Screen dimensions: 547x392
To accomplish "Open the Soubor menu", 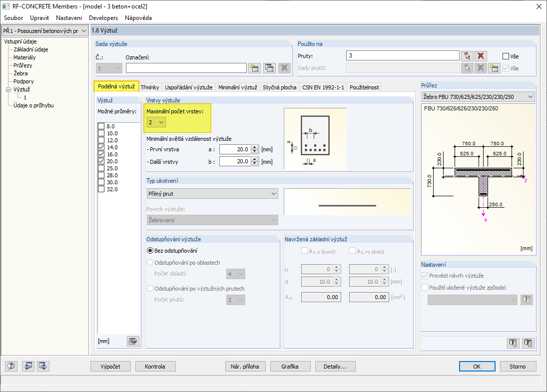I will click(13, 18).
